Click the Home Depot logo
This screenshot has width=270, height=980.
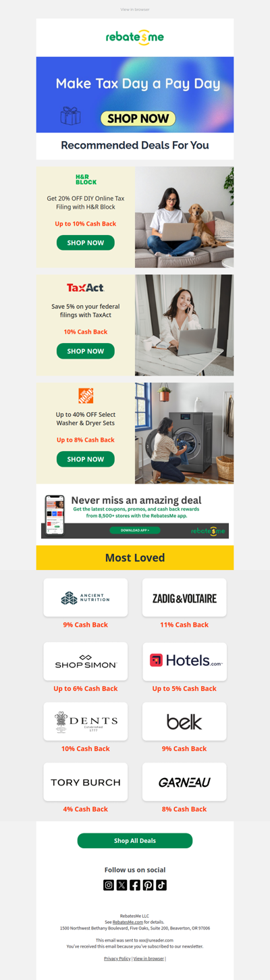86,396
